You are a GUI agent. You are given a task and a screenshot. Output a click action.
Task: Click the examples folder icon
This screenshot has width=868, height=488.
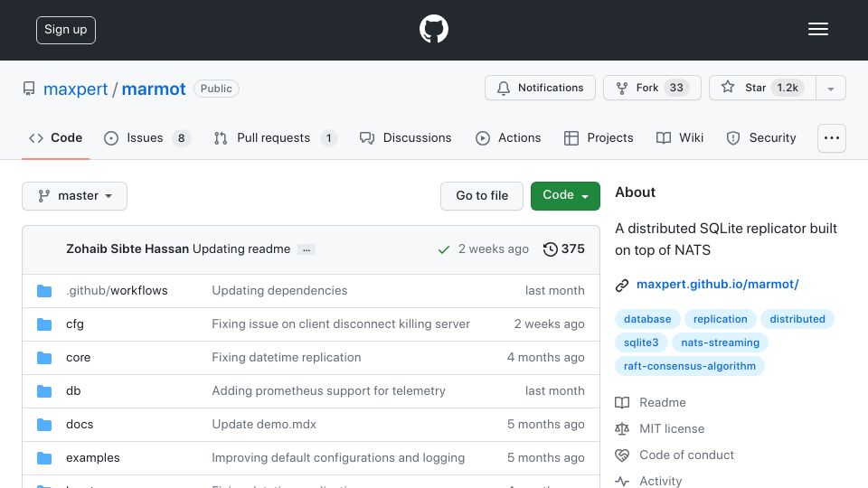(44, 458)
